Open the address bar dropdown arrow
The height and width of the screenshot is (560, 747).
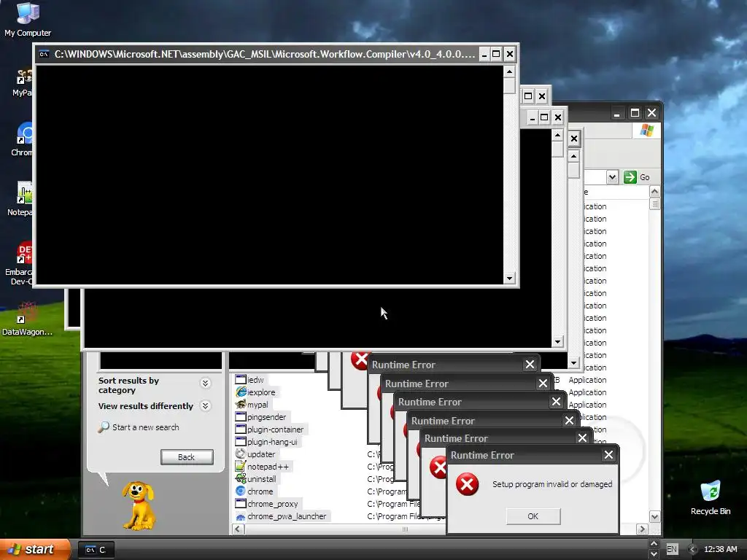612,177
